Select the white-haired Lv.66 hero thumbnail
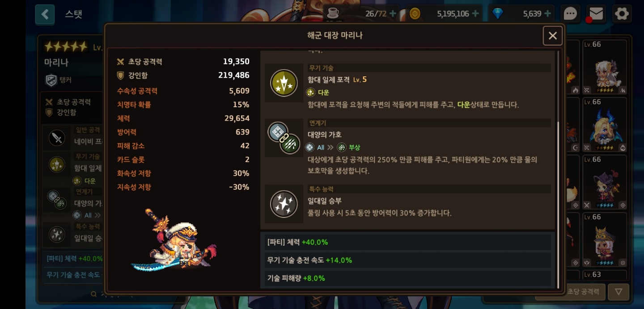Screen dimensions: 644x309 pos(605,67)
